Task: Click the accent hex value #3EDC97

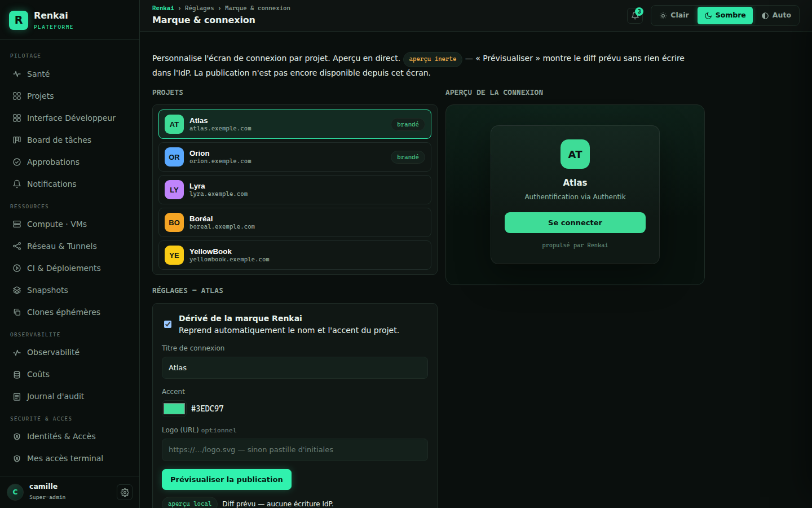Action: tap(208, 409)
